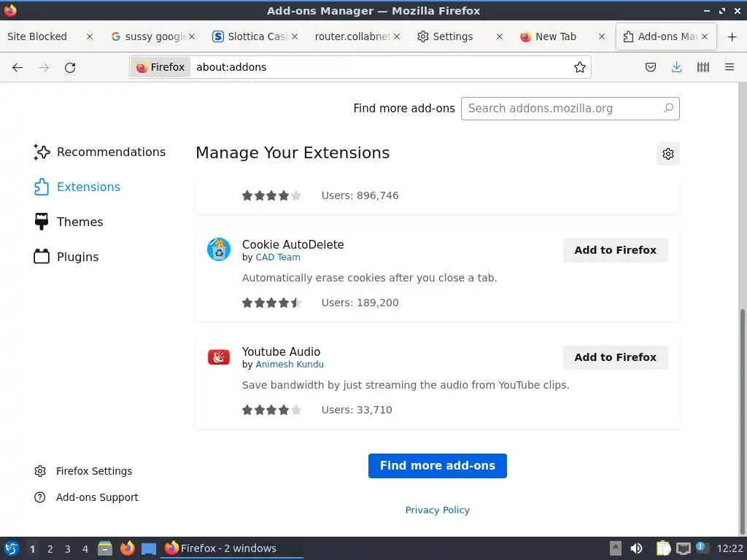The image size is (747, 560).
Task: Click the Youtube Audio extension title
Action: (281, 351)
